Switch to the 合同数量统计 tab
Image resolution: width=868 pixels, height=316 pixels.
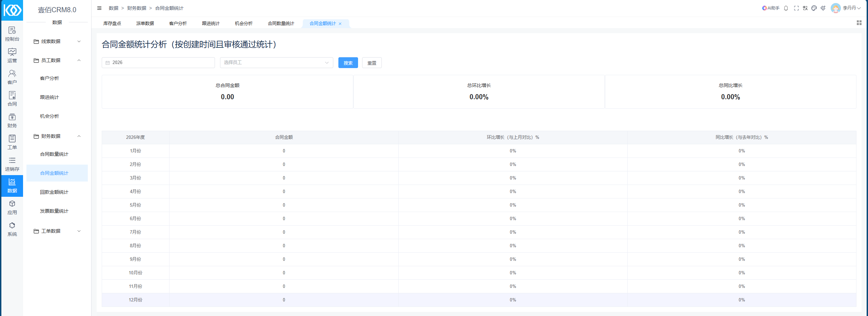281,23
